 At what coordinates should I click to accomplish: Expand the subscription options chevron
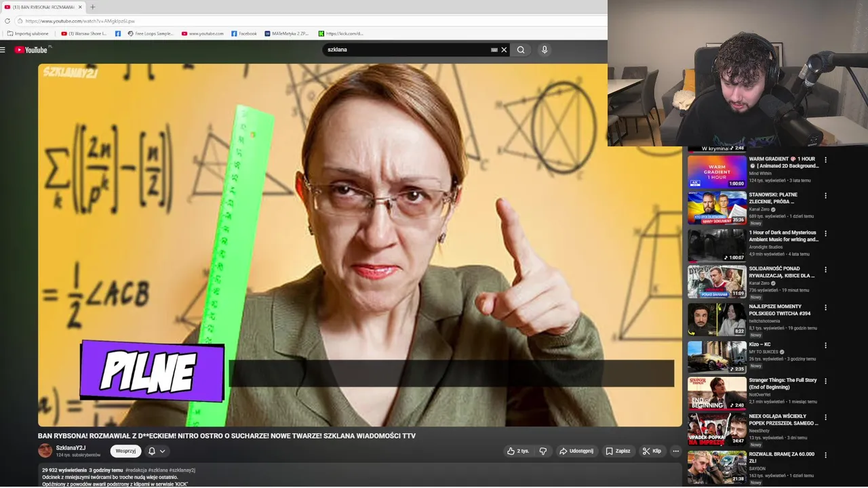point(162,451)
